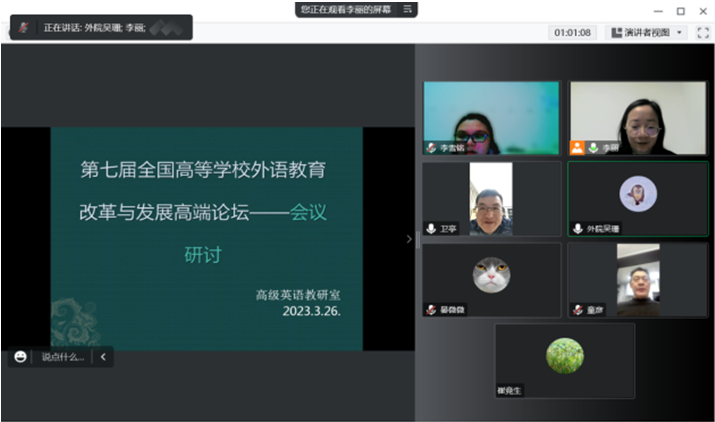Screen dimensions: 715x422
Task: Select 李雪铭's video thumbnail
Action: pos(490,118)
